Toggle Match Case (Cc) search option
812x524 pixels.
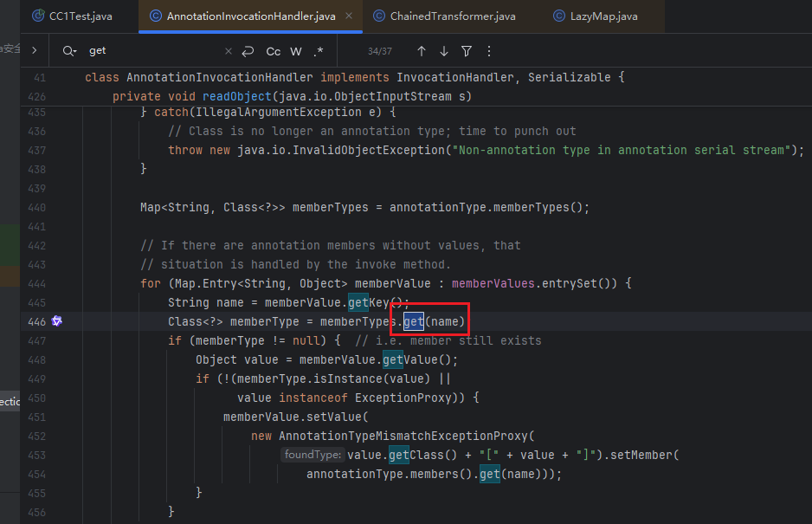pyautogui.click(x=273, y=51)
